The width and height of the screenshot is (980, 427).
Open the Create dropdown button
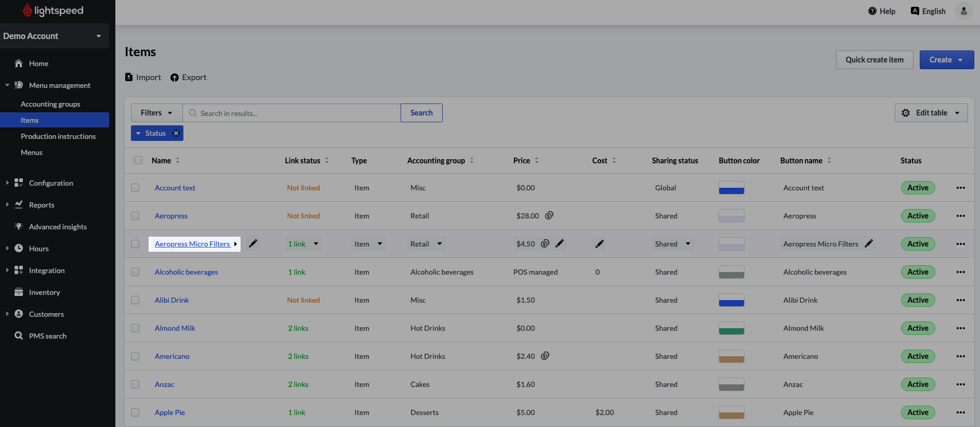pyautogui.click(x=946, y=60)
